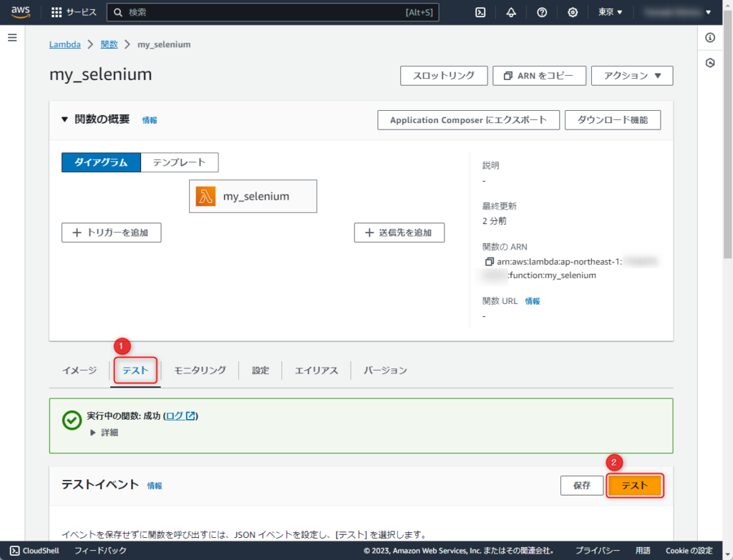733x560 pixels.
Task: Run the orange Test button
Action: click(635, 486)
